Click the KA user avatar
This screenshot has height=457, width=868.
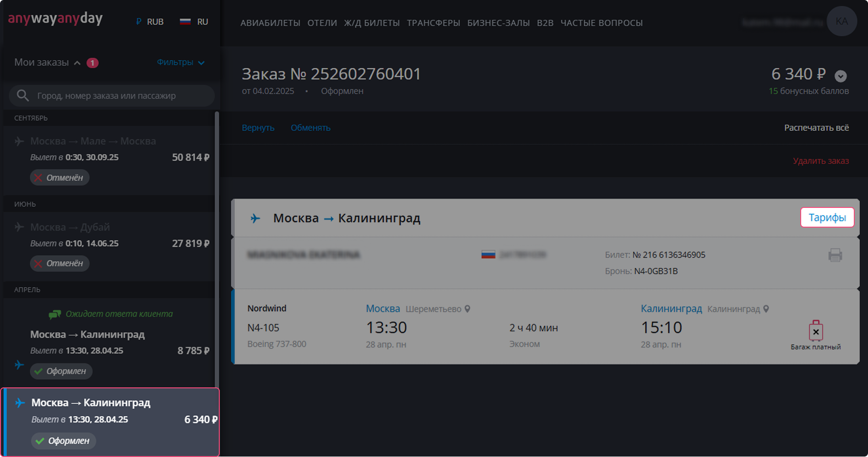841,22
